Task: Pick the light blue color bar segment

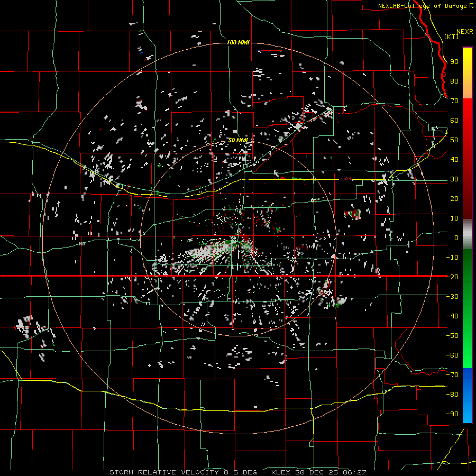Action: (467, 411)
